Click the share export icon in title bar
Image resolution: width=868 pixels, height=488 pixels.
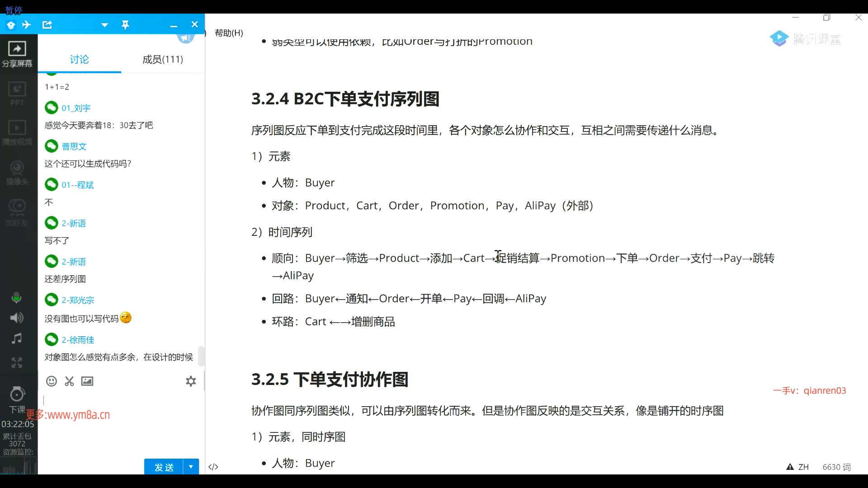47,25
